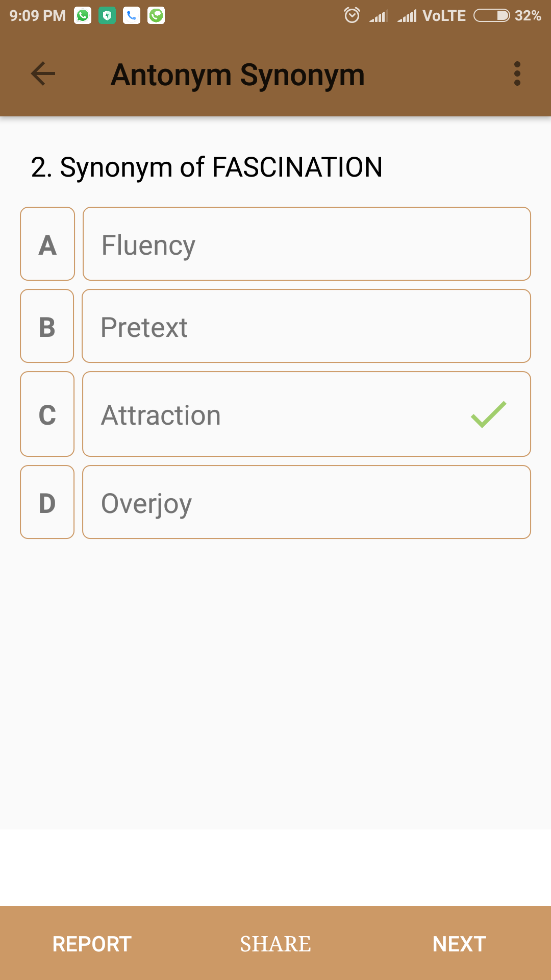Image resolution: width=551 pixels, height=980 pixels.
Task: Select option letter A box
Action: 47,244
